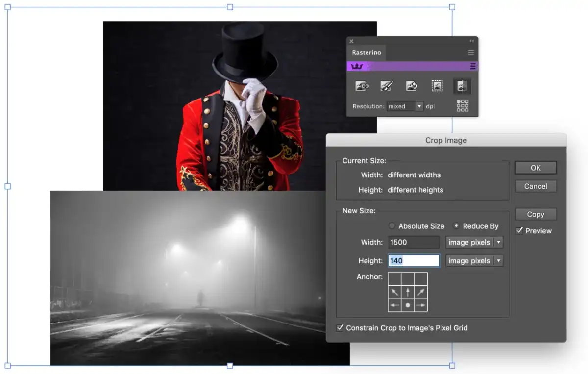Collapse the panel with double-arrow icon
The width and height of the screenshot is (588, 374).
click(472, 41)
